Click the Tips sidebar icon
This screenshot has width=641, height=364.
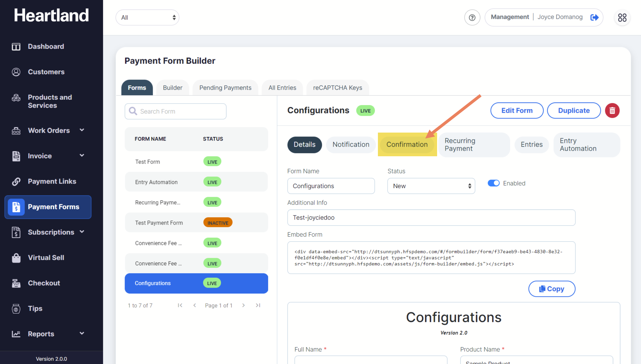(16, 309)
